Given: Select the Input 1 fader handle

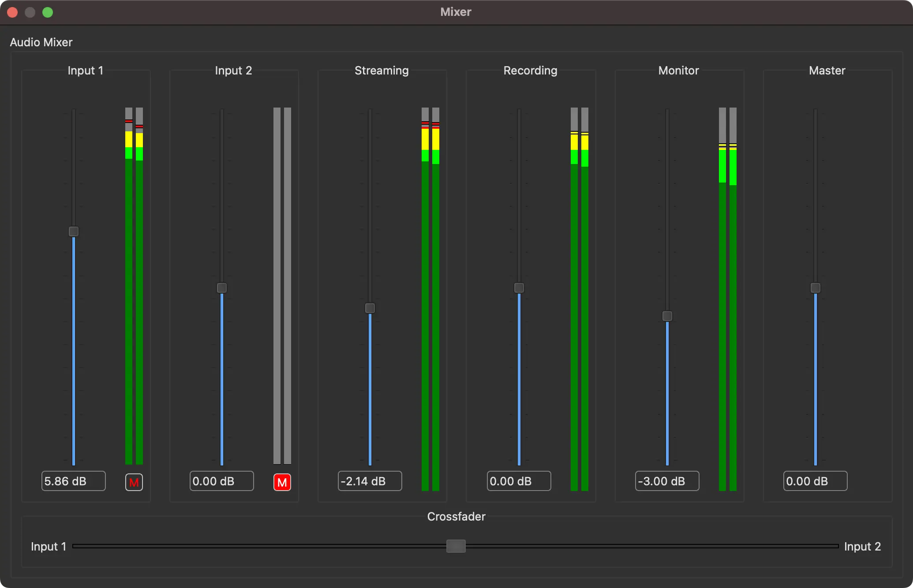Looking at the screenshot, I should point(73,231).
